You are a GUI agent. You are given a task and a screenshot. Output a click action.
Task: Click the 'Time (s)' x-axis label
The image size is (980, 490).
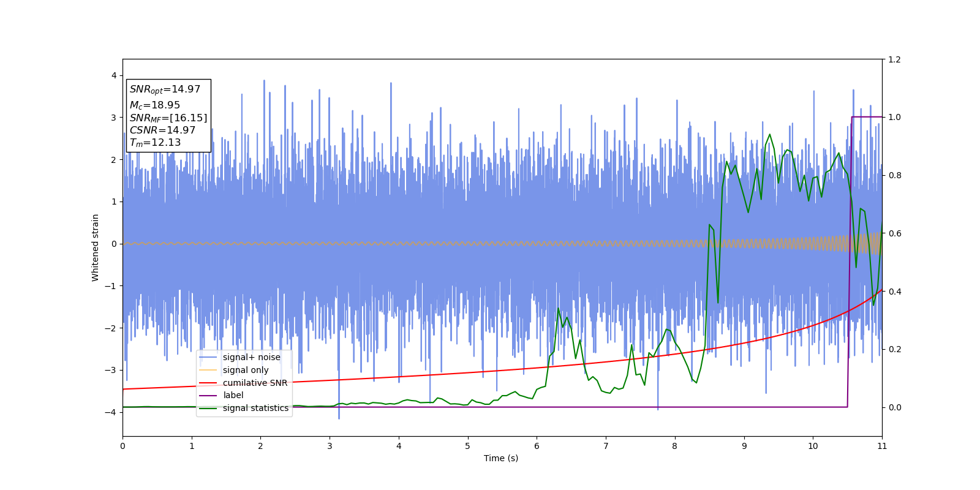501,458
